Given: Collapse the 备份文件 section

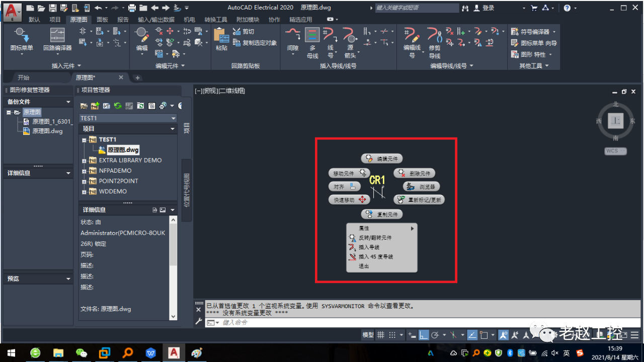Looking at the screenshot, I should point(68,102).
